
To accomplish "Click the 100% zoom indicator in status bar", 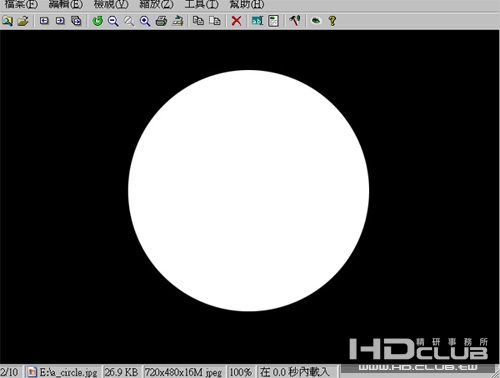I will point(240,372).
